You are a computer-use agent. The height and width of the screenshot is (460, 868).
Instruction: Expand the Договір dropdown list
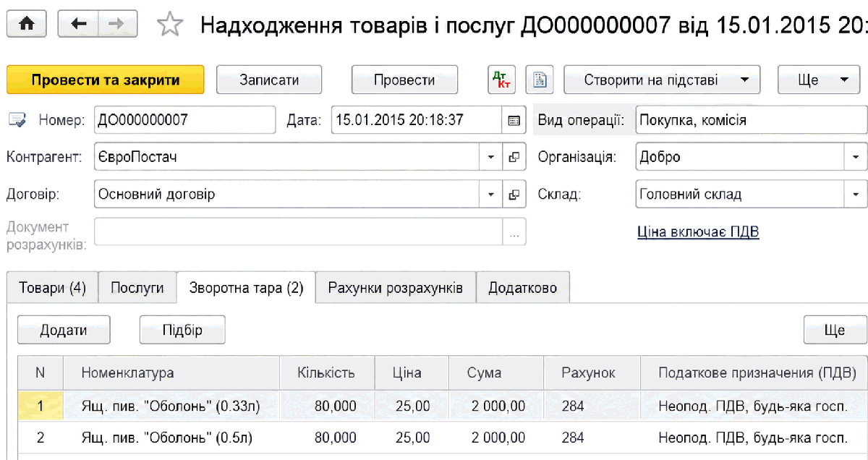tap(490, 195)
